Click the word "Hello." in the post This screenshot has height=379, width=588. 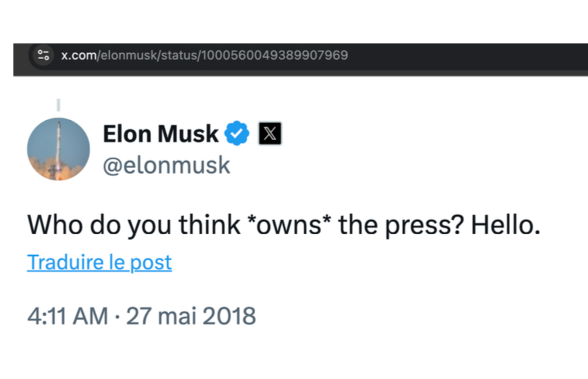506,225
